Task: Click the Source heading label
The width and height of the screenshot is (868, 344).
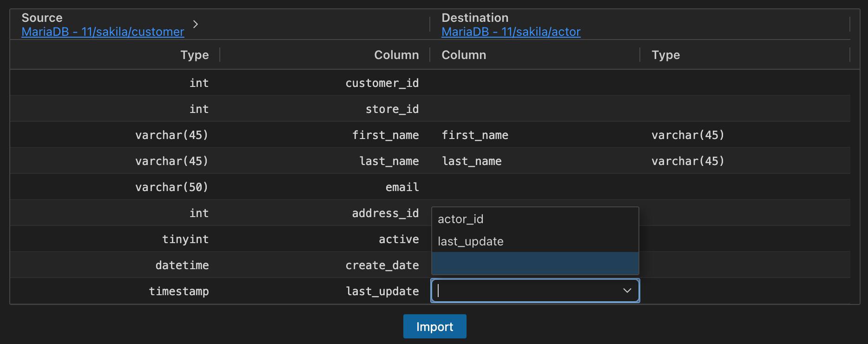Action: [42, 18]
